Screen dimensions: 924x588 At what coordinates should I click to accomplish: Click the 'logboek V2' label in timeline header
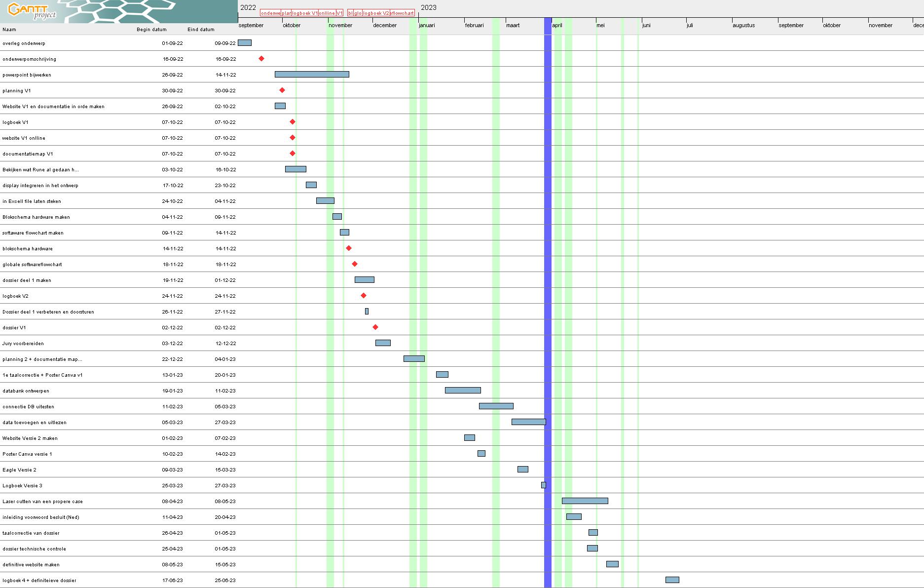click(376, 13)
